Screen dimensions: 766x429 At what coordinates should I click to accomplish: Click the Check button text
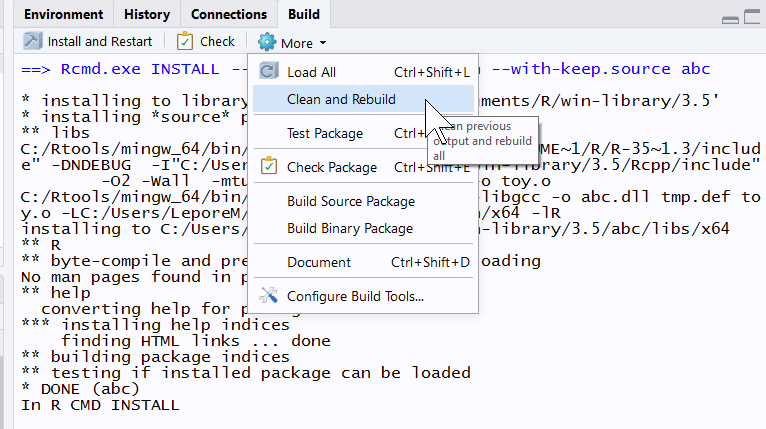pyautogui.click(x=217, y=42)
